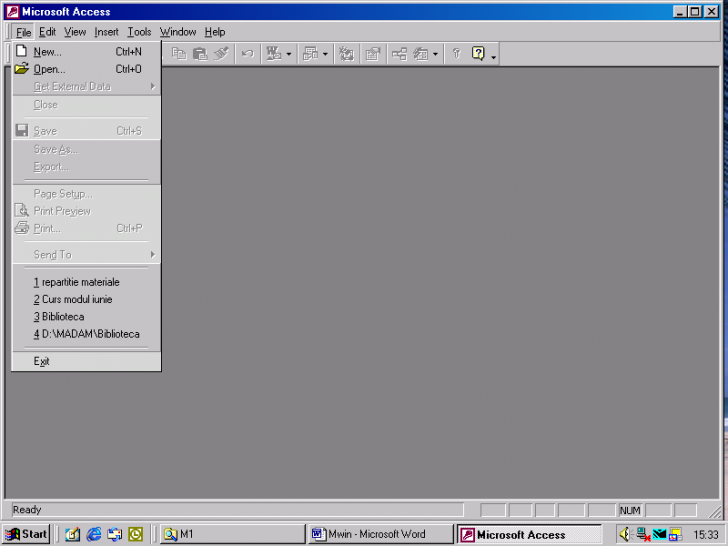Click the Outlook Express Quick Launch icon
The width and height of the screenshot is (728, 546).
[x=114, y=534]
